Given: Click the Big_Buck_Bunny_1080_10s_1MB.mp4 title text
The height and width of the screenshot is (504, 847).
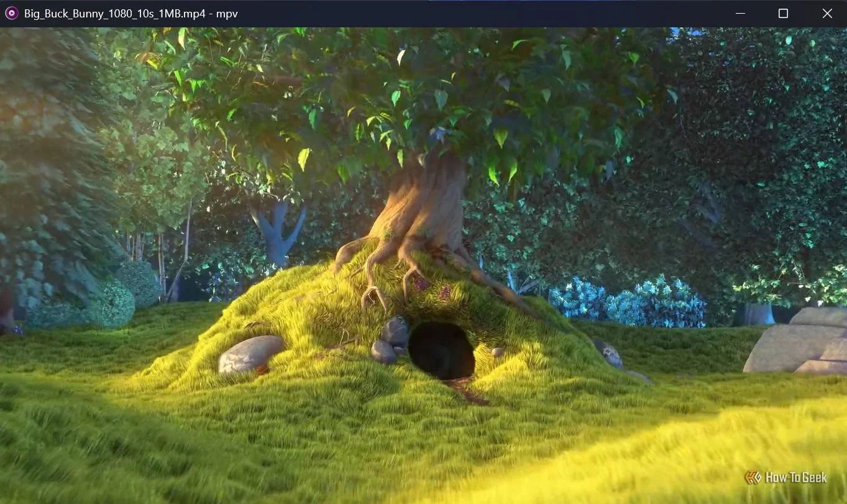Looking at the screenshot, I should [131, 14].
